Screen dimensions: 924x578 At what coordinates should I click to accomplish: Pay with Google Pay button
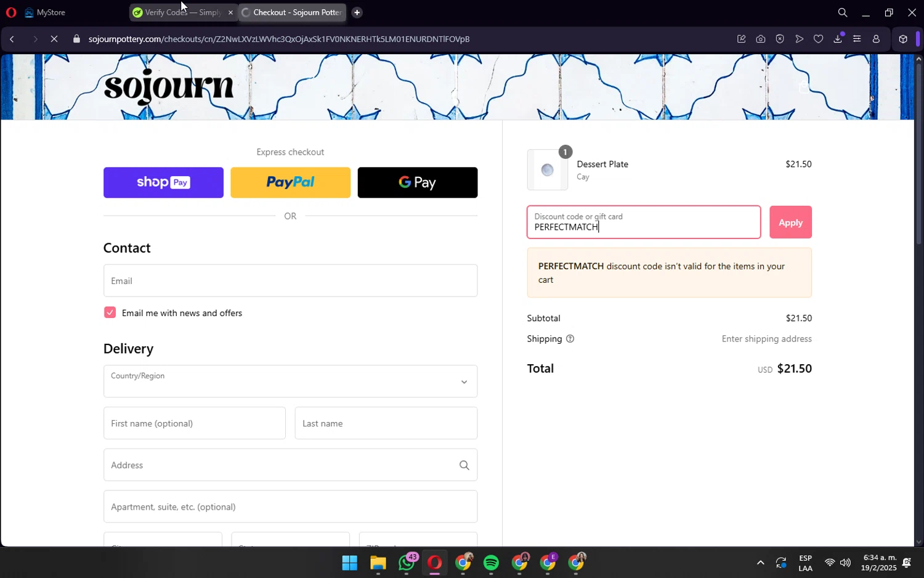[x=418, y=182]
